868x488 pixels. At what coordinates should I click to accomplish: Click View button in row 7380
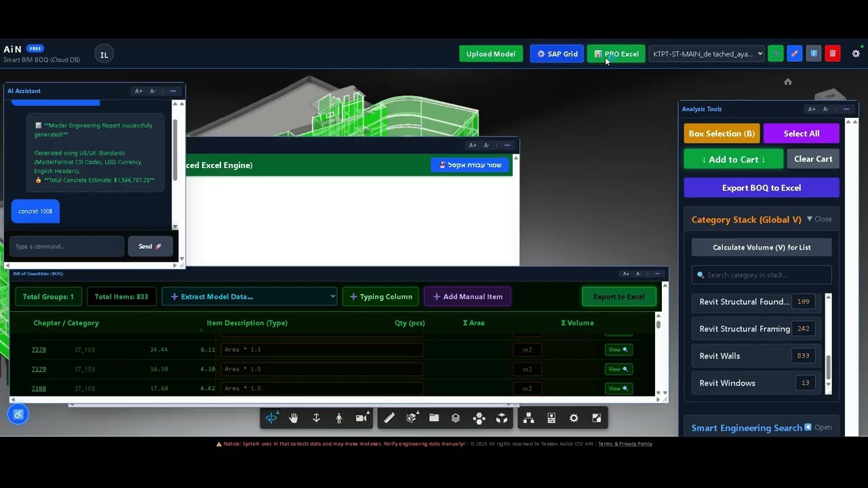click(x=618, y=388)
